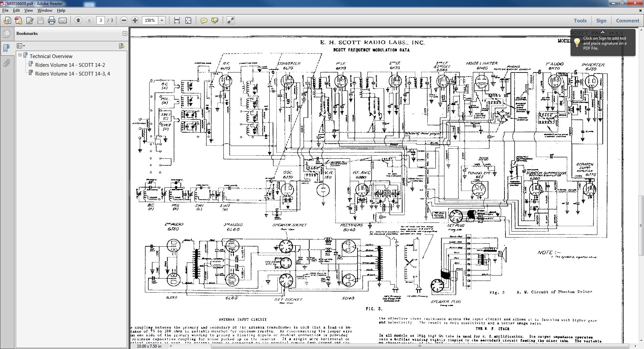This screenshot has width=644, height=349.
Task: Go to previous page arrow
Action: [78, 20]
